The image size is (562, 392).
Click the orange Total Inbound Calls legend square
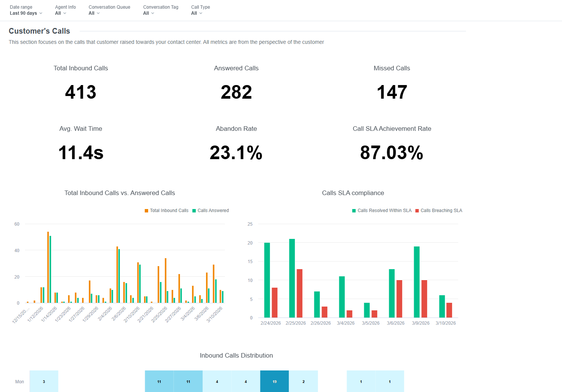146,210
